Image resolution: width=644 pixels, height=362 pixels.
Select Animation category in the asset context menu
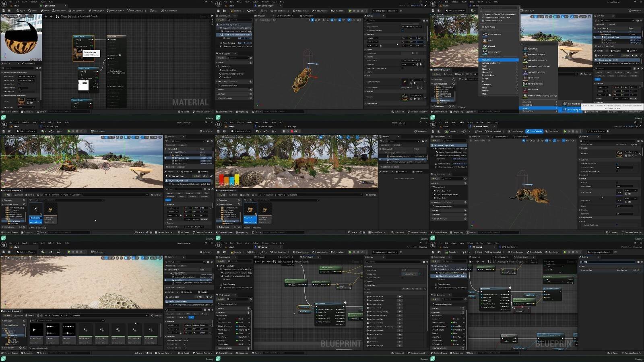[x=498, y=60]
